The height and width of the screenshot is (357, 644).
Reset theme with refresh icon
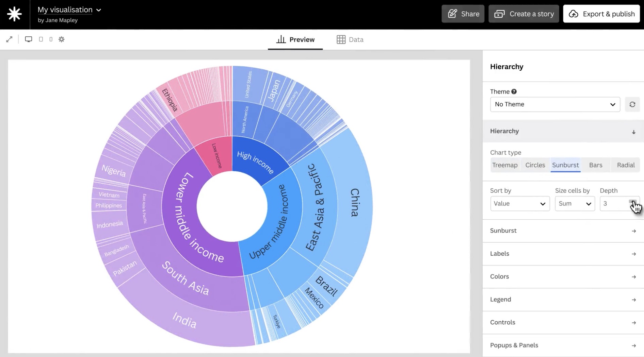point(632,104)
